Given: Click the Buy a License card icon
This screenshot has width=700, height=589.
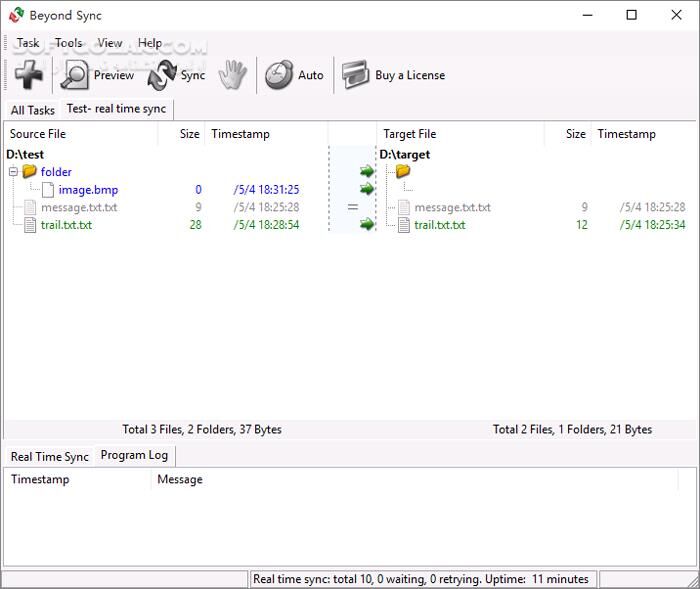Looking at the screenshot, I should pos(355,75).
